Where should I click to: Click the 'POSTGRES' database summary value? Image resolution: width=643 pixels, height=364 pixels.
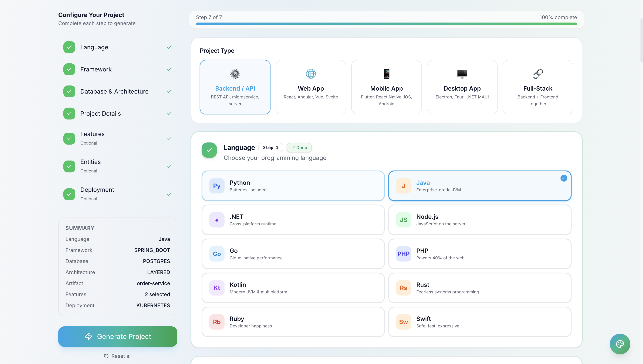tap(156, 261)
